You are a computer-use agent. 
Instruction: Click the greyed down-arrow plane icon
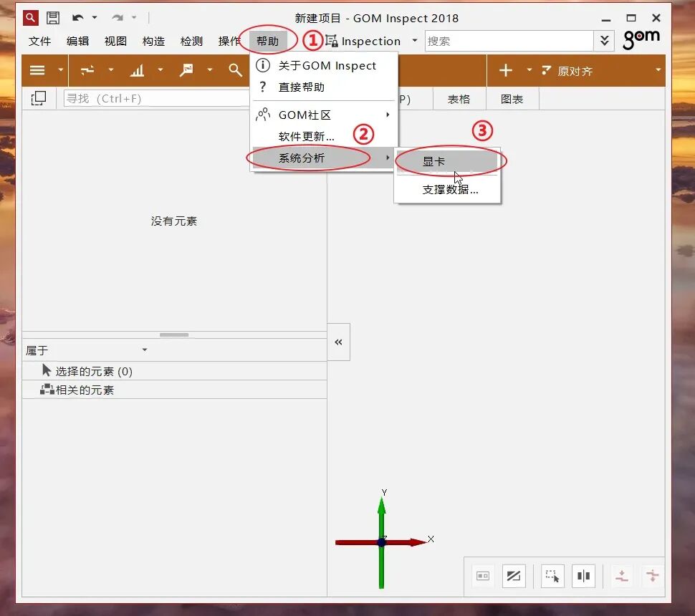point(653,576)
